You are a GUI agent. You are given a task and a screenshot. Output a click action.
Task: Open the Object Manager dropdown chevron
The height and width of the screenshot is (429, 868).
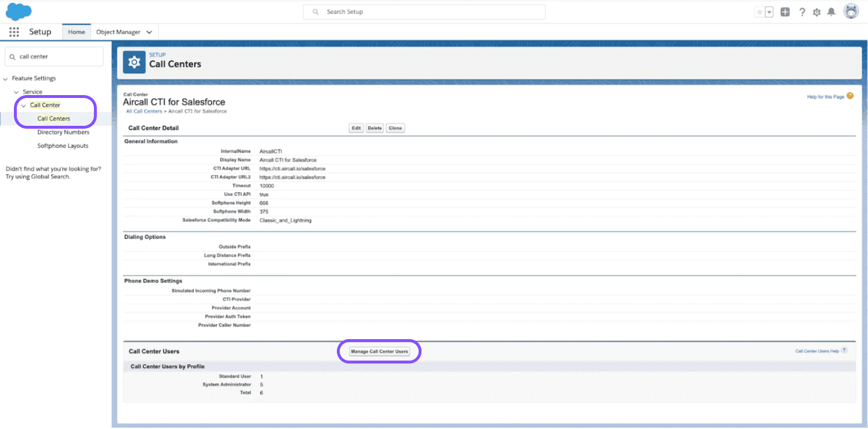148,32
